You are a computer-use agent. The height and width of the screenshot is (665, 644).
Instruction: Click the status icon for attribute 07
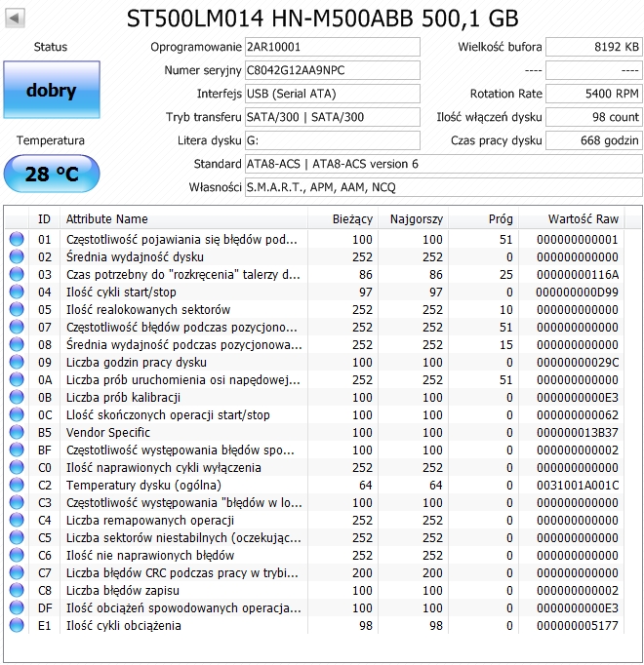tap(17, 327)
